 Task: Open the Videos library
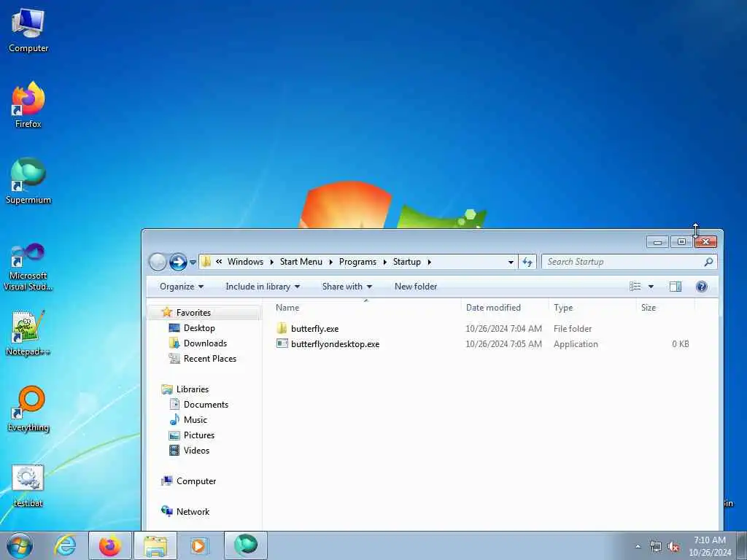point(196,450)
